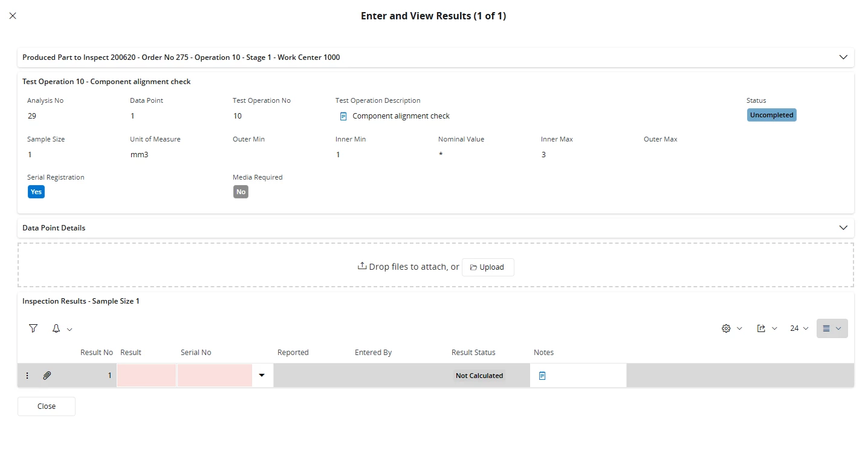This screenshot has height=476, width=868.
Task: Open the Notes icon in row 1
Action: [x=542, y=376]
